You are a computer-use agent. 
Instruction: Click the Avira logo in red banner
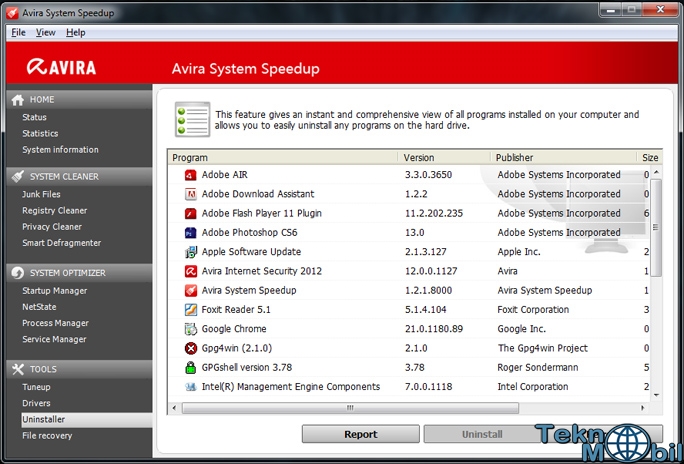(62, 67)
